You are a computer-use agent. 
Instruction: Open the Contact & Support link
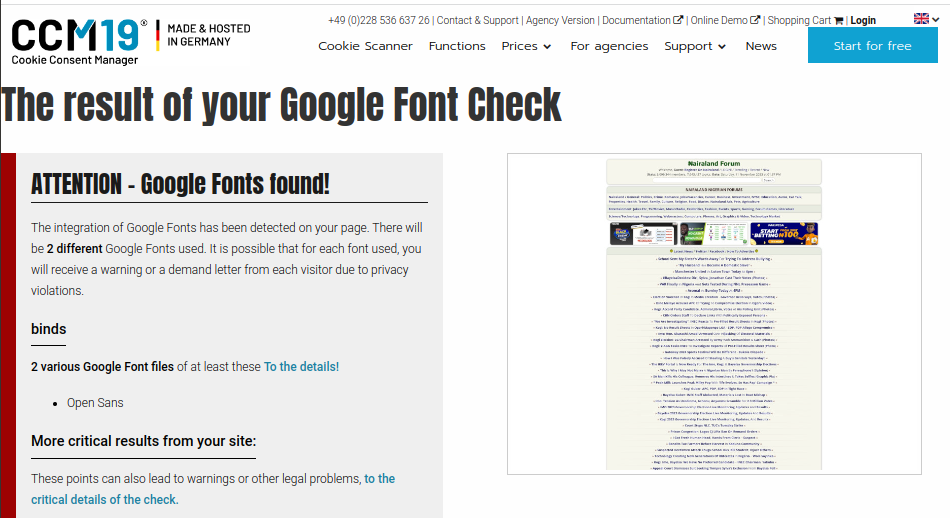(x=477, y=21)
